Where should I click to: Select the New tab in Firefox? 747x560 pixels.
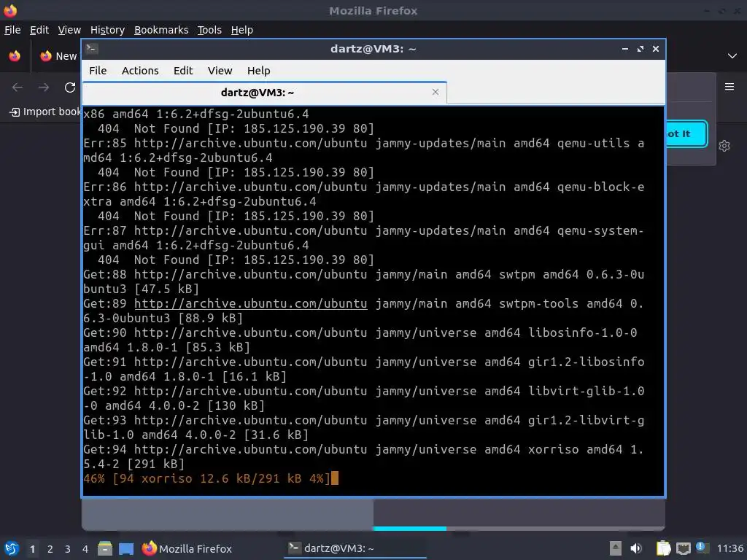[x=58, y=56]
